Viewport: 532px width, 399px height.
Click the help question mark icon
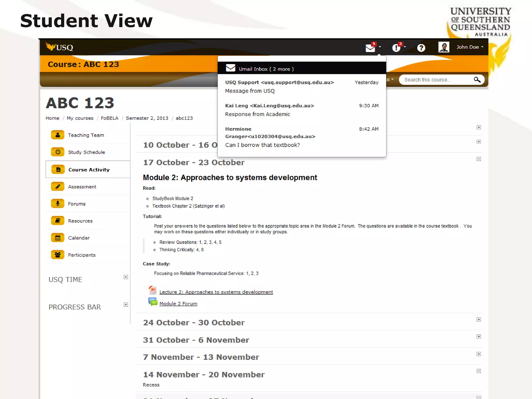coord(421,48)
